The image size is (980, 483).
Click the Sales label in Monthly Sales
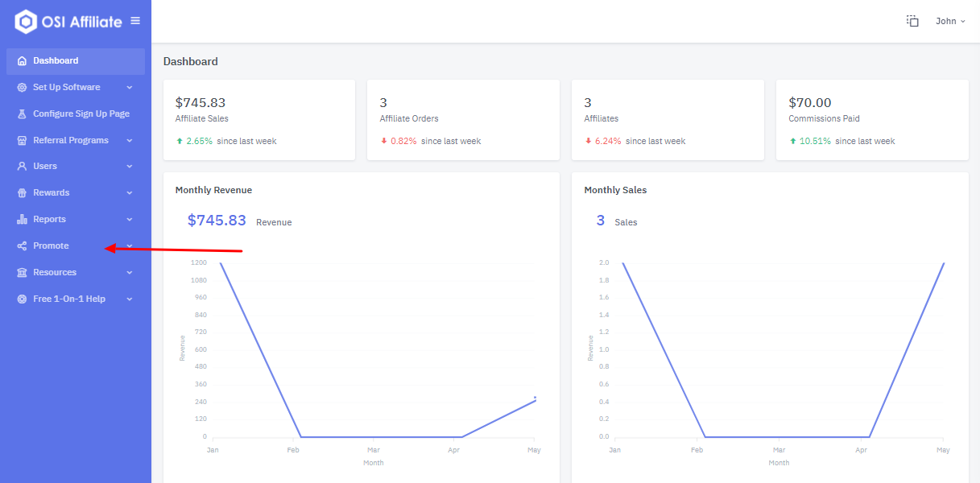coord(626,223)
